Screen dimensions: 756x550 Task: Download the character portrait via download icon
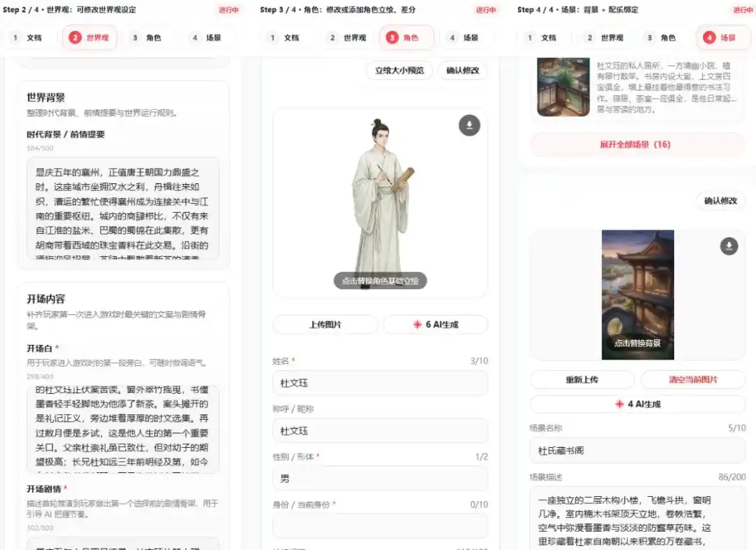pyautogui.click(x=469, y=125)
